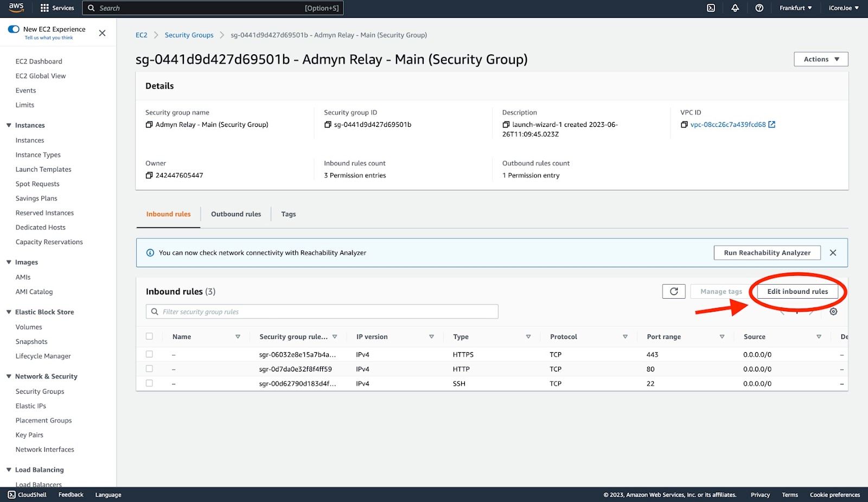
Task: Open Cookie preferences in footer
Action: 835,495
